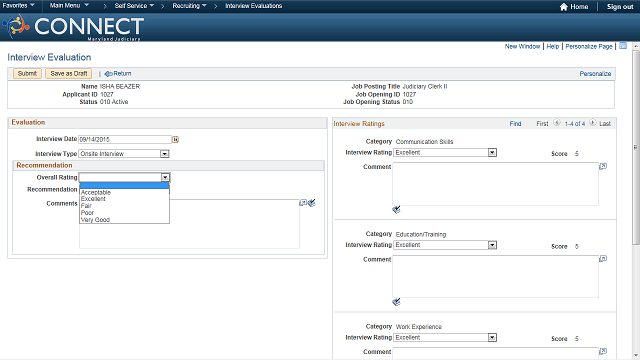Open the Interview Date calendar picker icon
This screenshot has height=360, width=640.
click(x=176, y=140)
